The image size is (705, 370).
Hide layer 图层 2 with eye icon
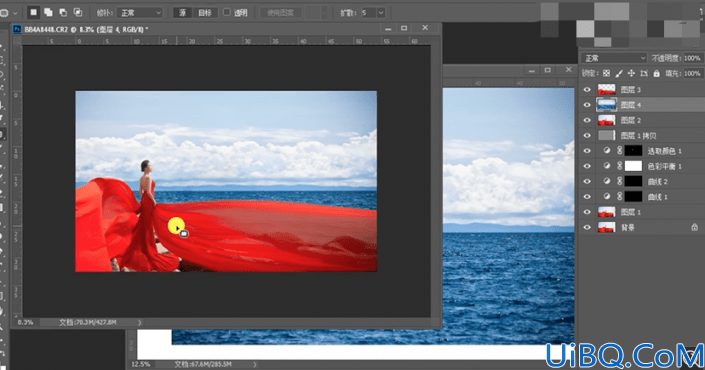tap(587, 120)
